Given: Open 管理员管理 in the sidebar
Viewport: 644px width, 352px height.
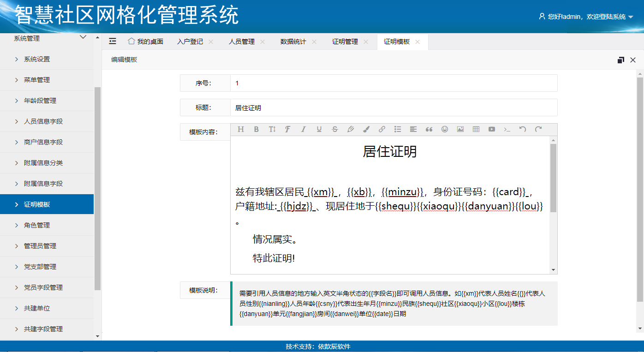Looking at the screenshot, I should point(40,246).
